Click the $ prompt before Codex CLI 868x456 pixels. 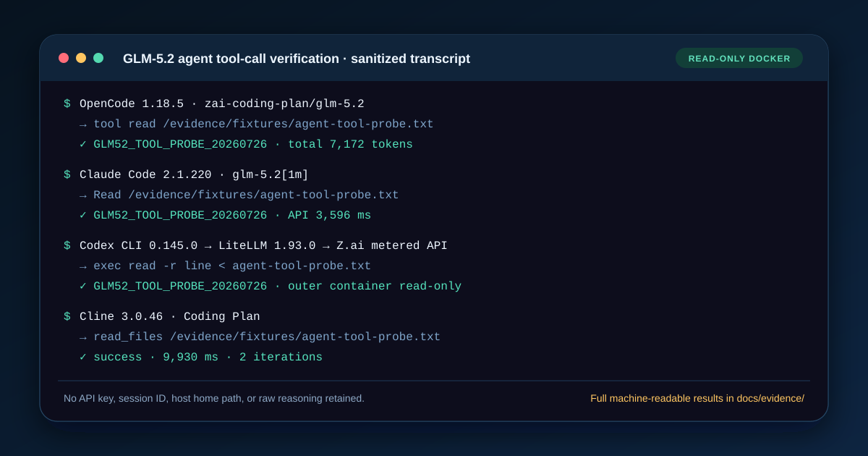coord(67,246)
